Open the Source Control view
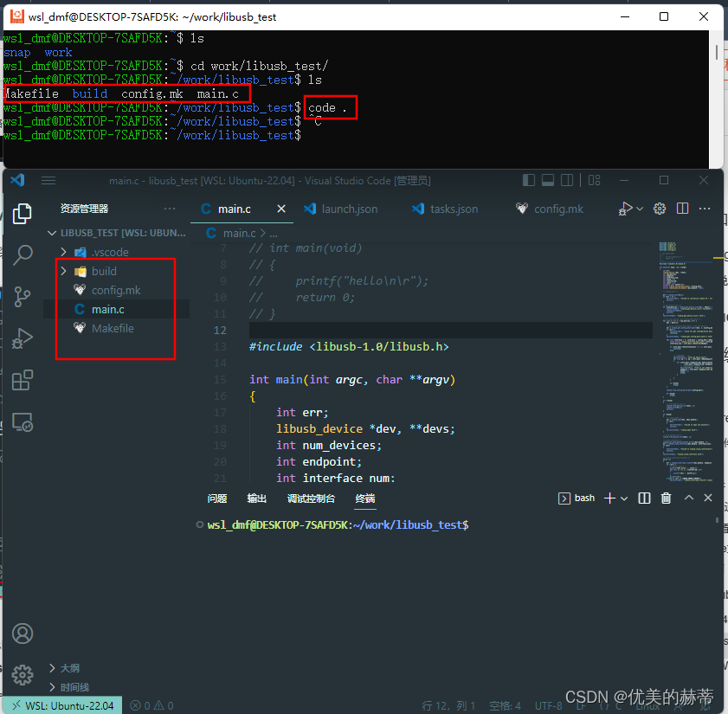 (x=22, y=297)
